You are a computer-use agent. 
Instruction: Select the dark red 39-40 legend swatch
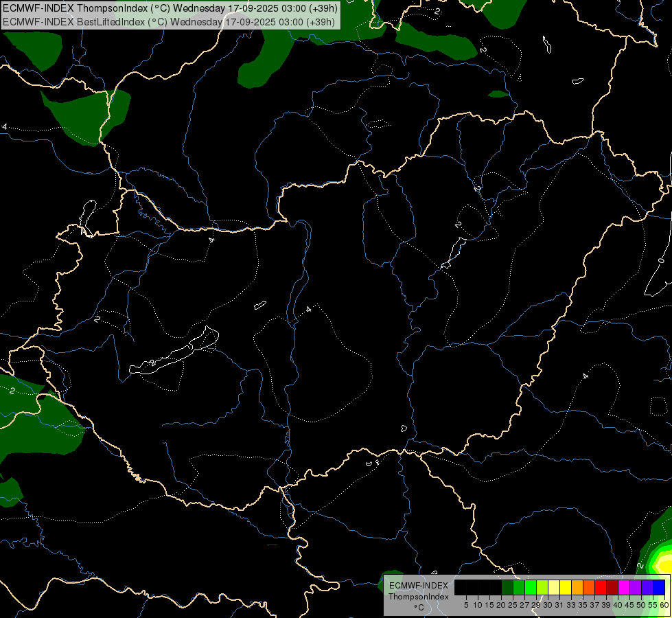click(612, 588)
